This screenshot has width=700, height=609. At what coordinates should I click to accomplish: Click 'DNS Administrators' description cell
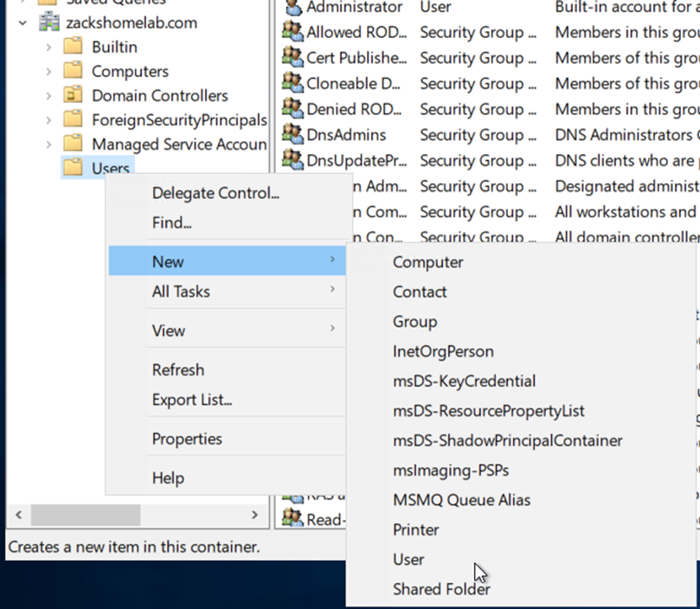(626, 135)
